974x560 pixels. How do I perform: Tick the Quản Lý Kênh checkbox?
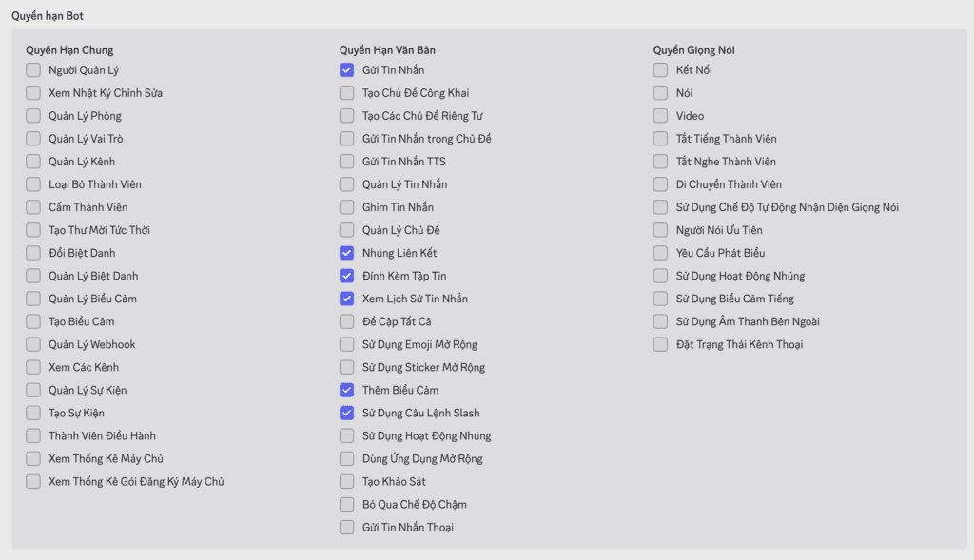pos(33,162)
